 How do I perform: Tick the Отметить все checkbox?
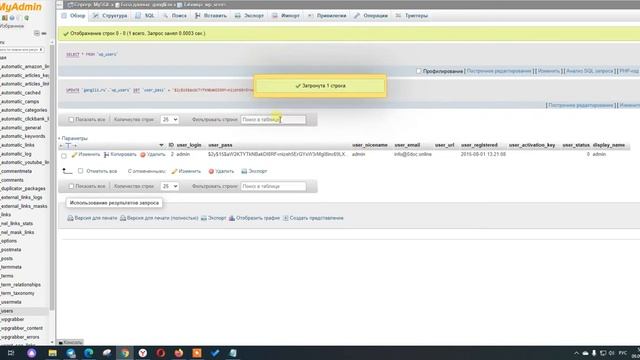click(80, 171)
